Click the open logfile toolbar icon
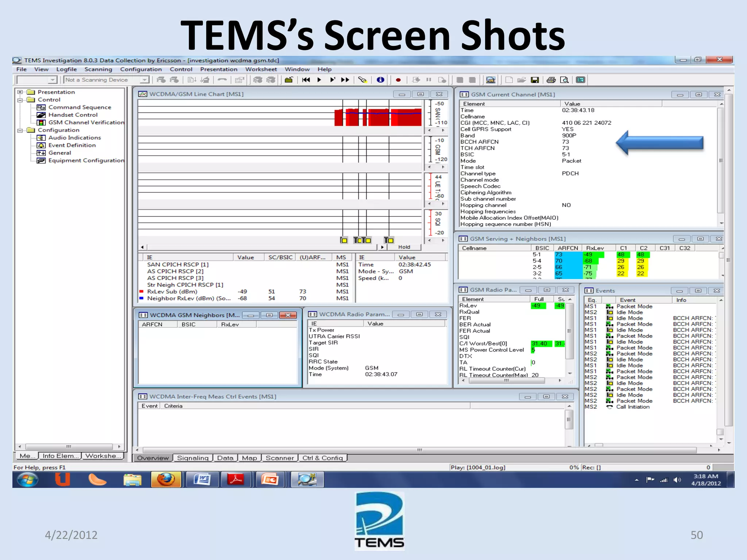 click(x=289, y=80)
